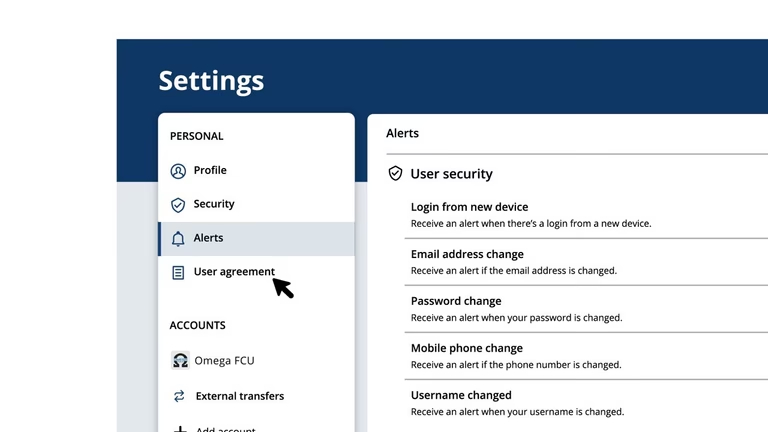The image size is (768, 432).
Task: Click 'Receive an alert when your username is changed.'
Action: (517, 412)
